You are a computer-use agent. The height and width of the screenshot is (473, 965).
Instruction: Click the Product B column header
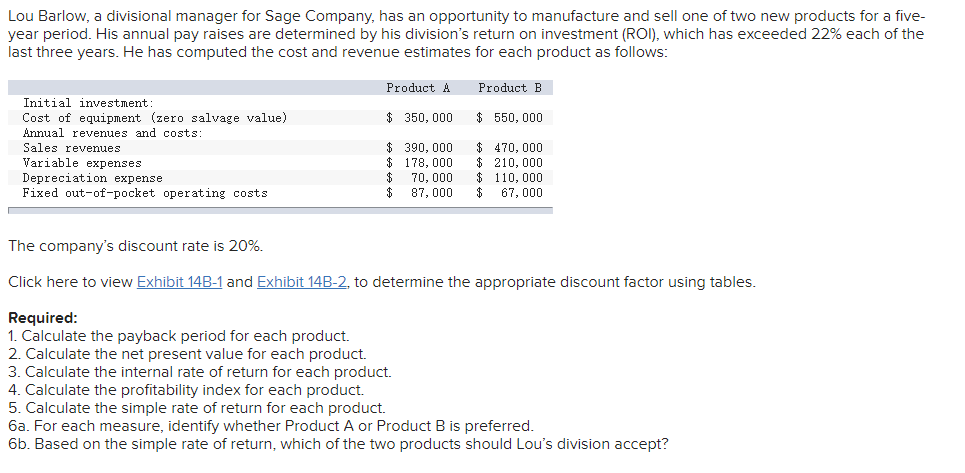point(510,88)
